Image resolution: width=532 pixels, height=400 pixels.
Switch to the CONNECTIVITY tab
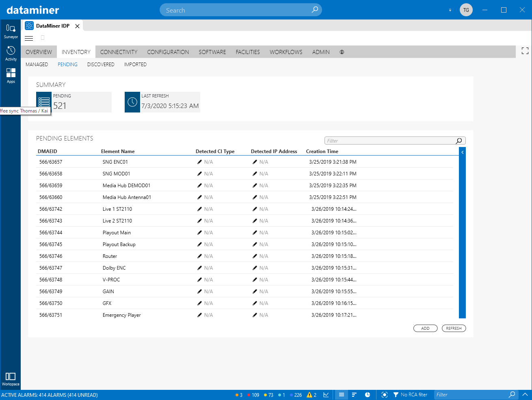click(119, 52)
